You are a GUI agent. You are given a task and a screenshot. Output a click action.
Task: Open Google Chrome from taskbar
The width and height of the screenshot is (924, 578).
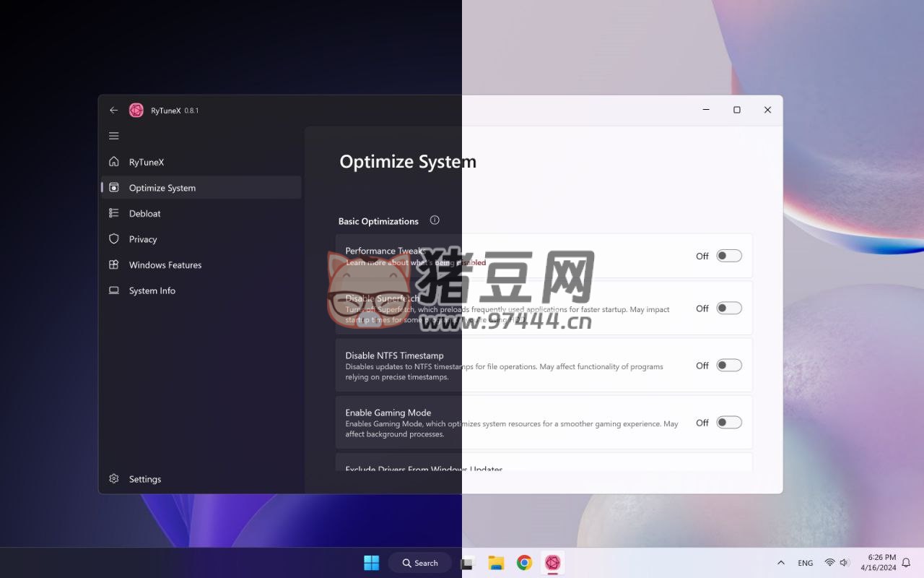pyautogui.click(x=524, y=563)
